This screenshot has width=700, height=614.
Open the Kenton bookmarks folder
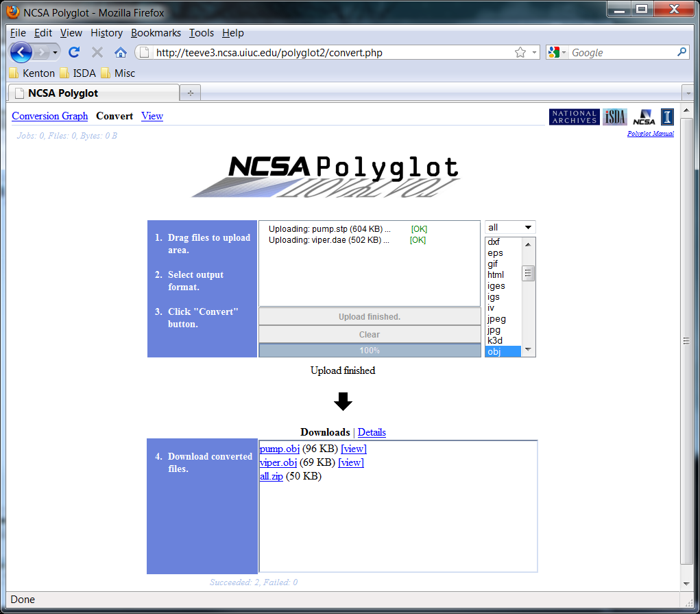click(32, 73)
